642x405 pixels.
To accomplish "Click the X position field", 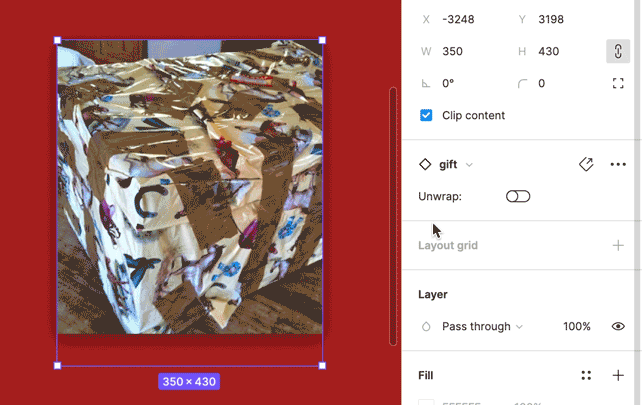I will pos(463,19).
